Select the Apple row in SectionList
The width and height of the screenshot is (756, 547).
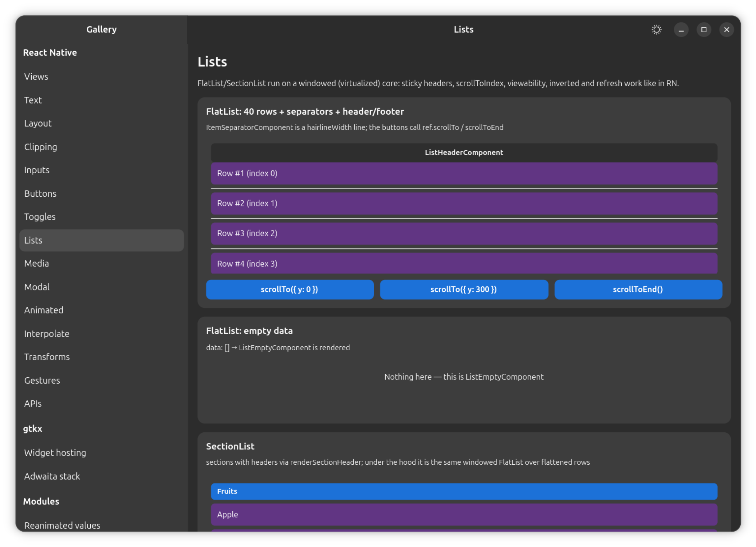tap(464, 514)
